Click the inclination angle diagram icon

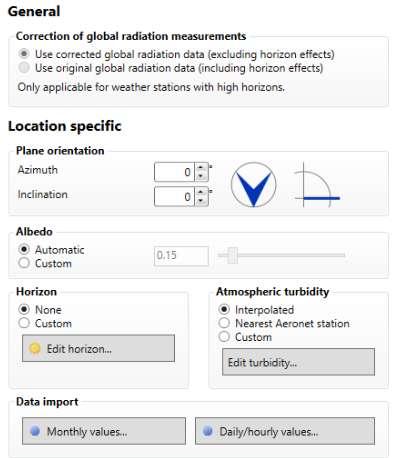[317, 185]
